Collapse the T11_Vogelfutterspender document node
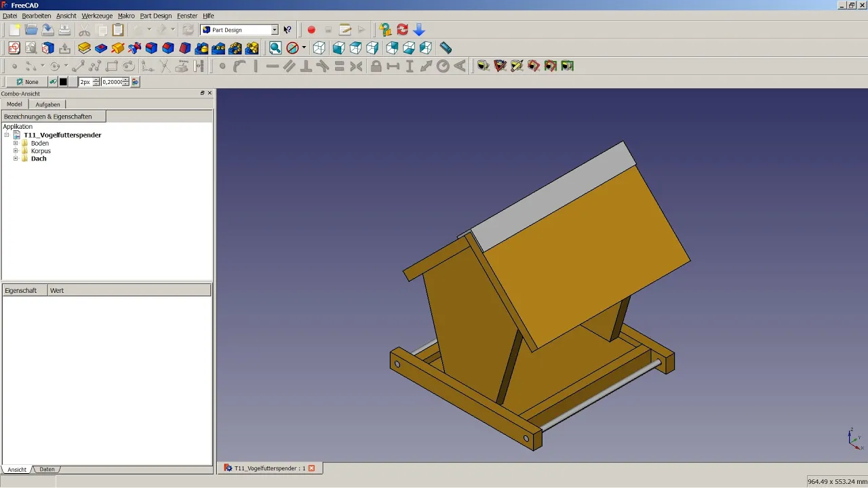This screenshot has width=868, height=488. pos(7,135)
